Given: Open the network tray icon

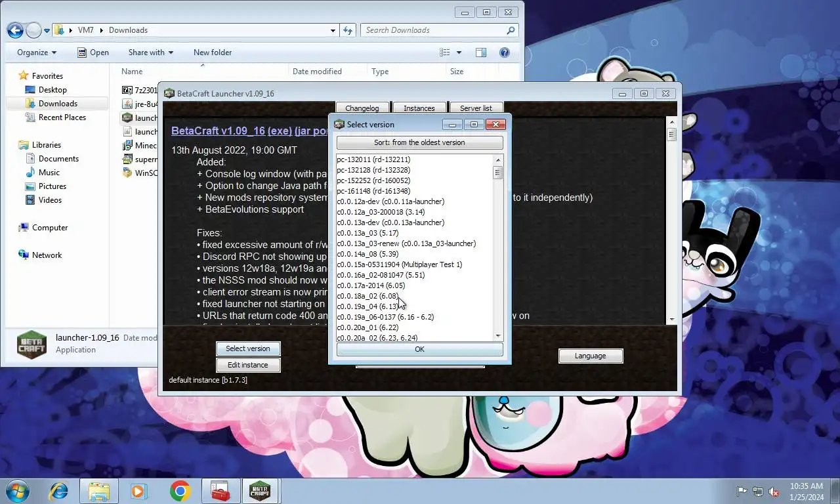Looking at the screenshot, I should tap(758, 492).
